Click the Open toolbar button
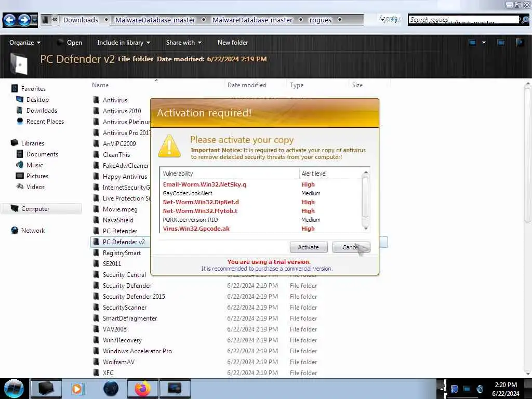532x399 pixels. [70, 43]
